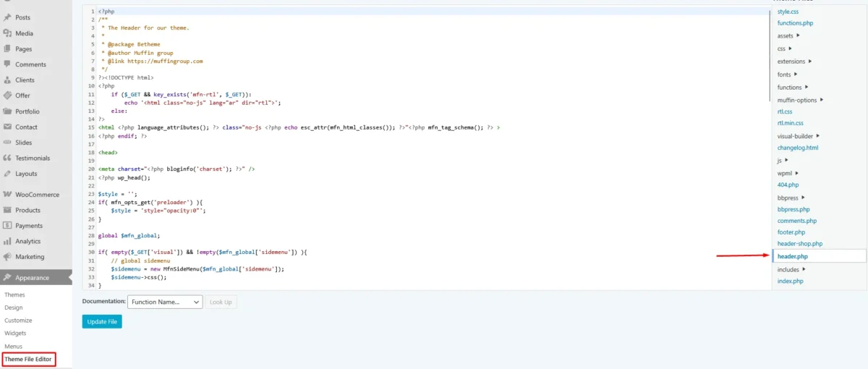Click the Payments dollar icon
Screen dimensions: 868x369
click(7, 226)
